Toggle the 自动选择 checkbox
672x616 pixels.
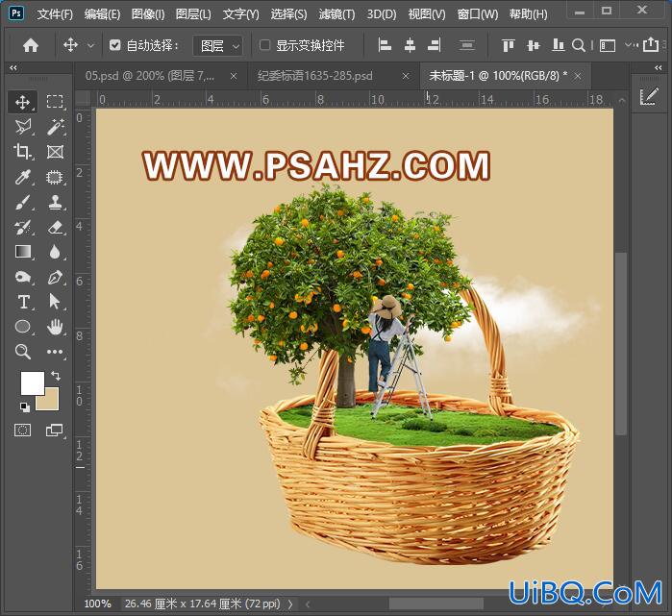click(x=114, y=45)
